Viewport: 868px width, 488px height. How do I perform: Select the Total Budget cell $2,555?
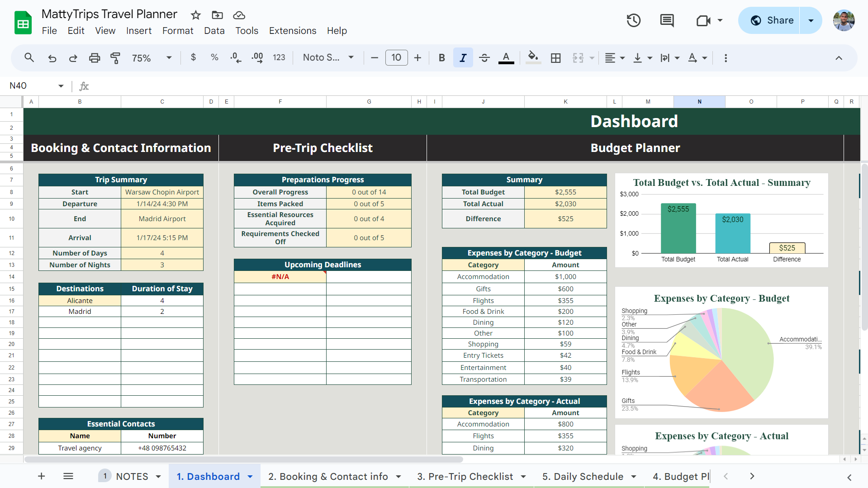point(565,192)
